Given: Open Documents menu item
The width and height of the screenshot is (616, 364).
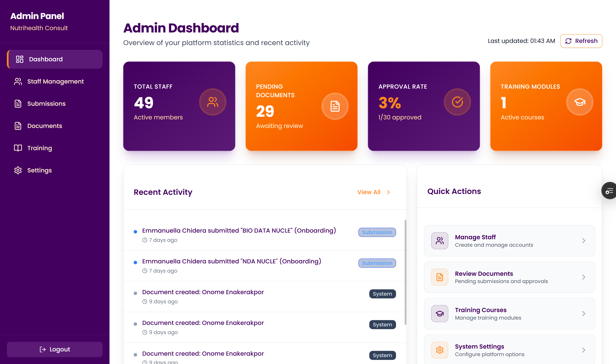Looking at the screenshot, I should 55,126.
